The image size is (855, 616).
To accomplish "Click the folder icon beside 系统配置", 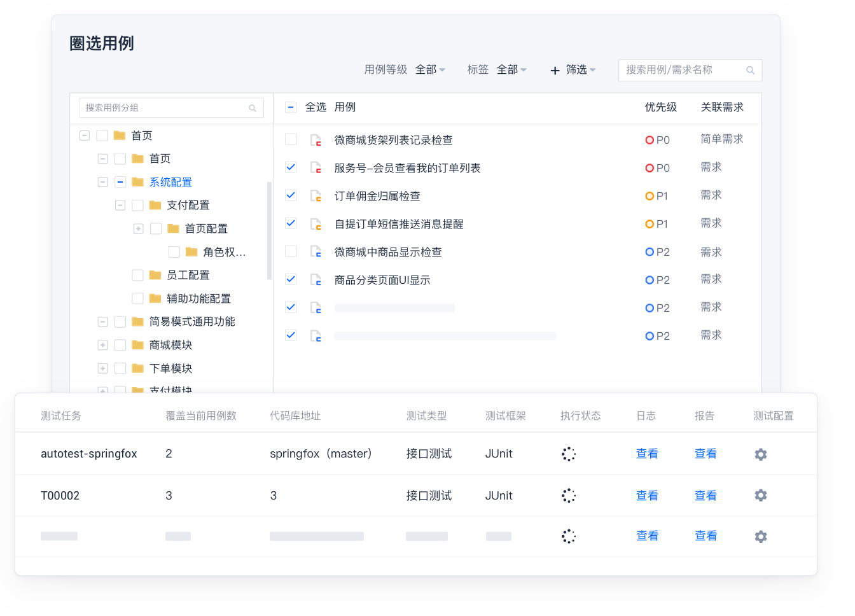I will [138, 182].
